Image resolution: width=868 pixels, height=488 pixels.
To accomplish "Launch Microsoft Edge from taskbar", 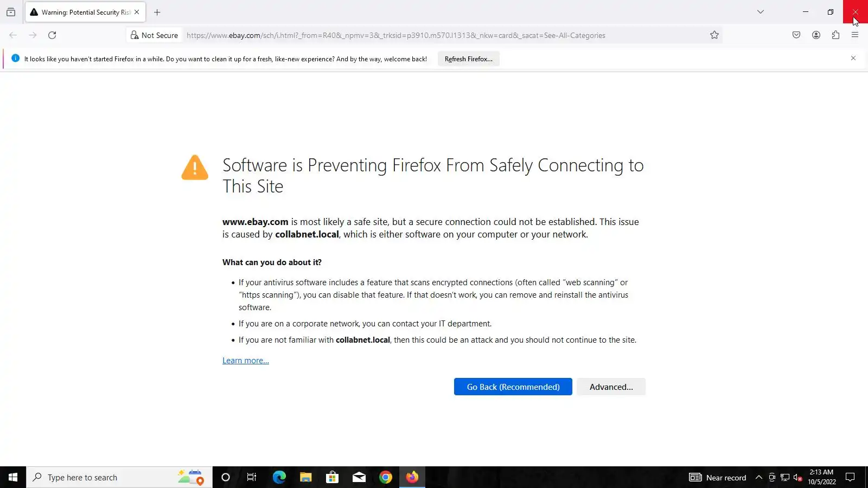I will point(279,477).
